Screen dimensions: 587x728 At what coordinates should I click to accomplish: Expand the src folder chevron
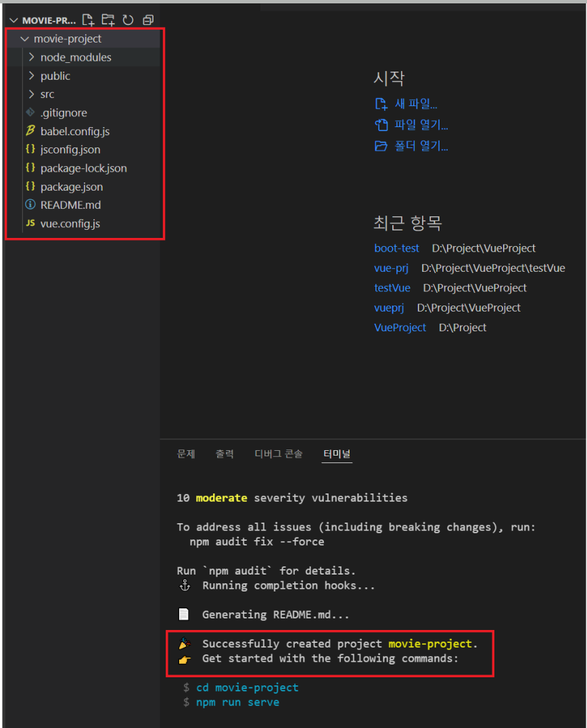coord(32,94)
